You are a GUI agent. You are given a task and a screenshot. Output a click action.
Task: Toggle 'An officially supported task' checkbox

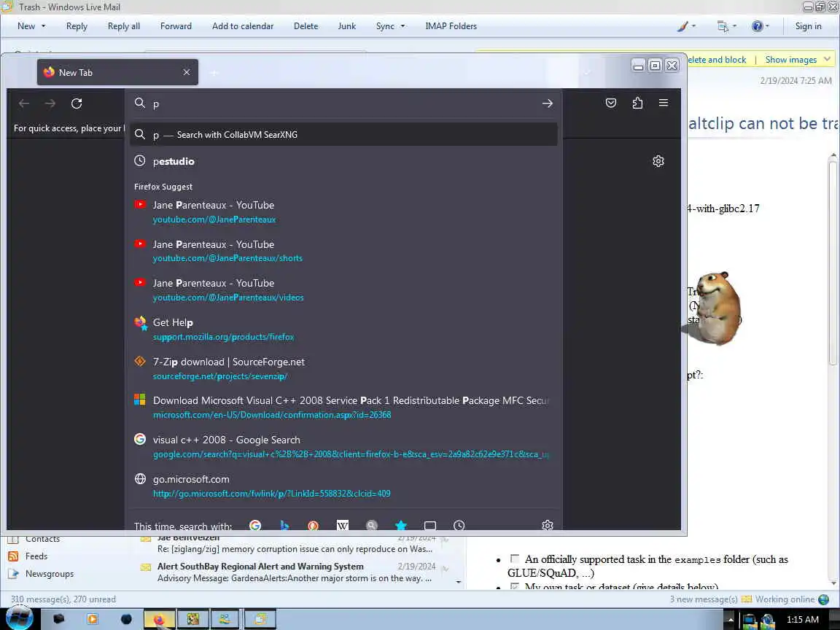coord(515,559)
